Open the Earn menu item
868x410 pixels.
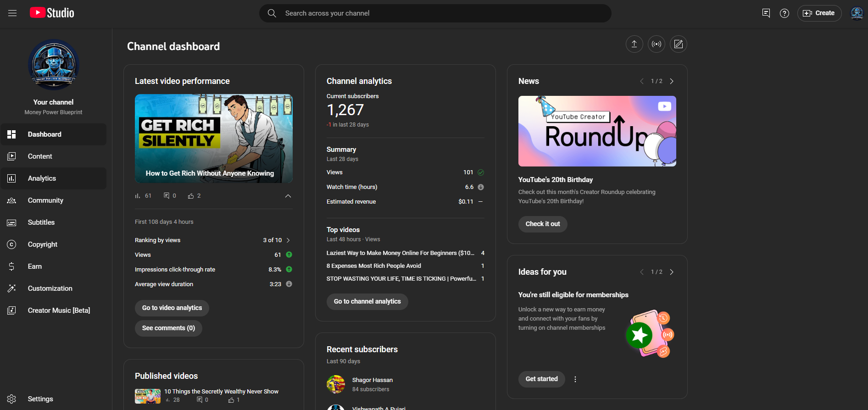[x=54, y=266]
